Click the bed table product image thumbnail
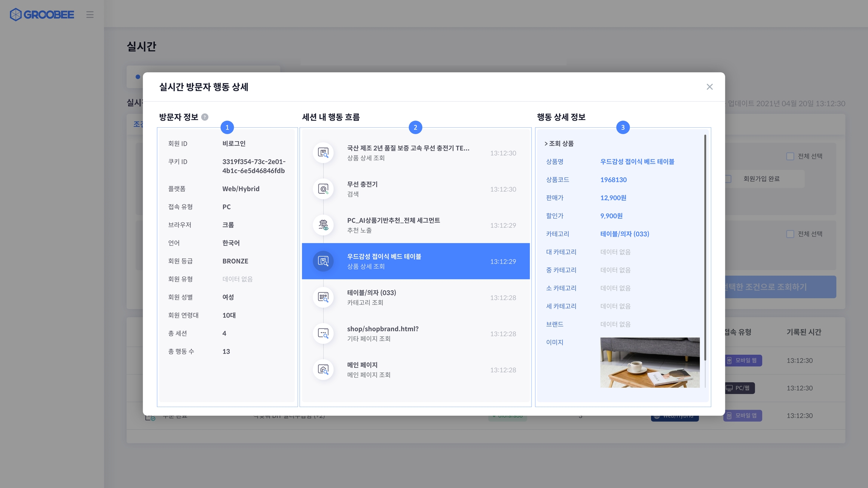 click(649, 362)
